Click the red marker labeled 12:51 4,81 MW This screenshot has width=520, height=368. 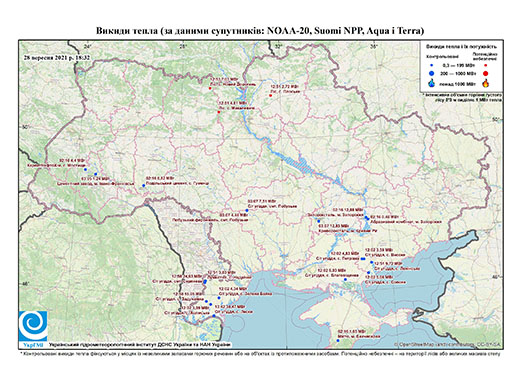pos(219,112)
